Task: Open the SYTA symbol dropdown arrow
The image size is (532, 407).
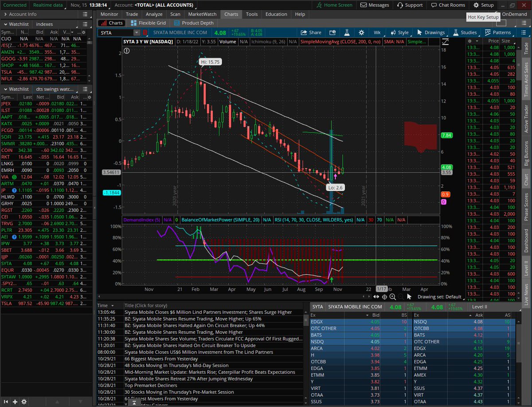Action: pos(137,32)
